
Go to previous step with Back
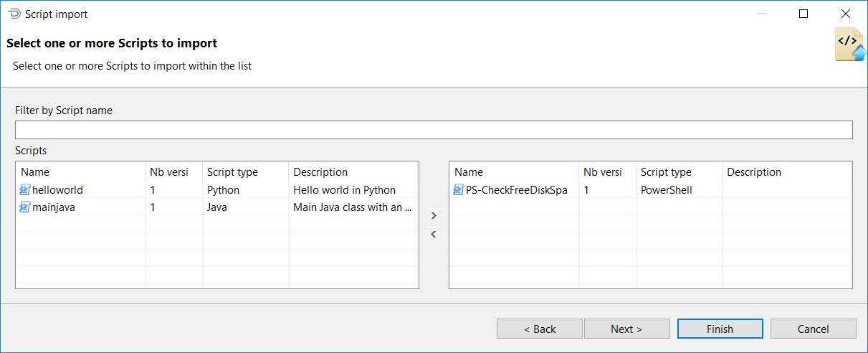click(540, 329)
